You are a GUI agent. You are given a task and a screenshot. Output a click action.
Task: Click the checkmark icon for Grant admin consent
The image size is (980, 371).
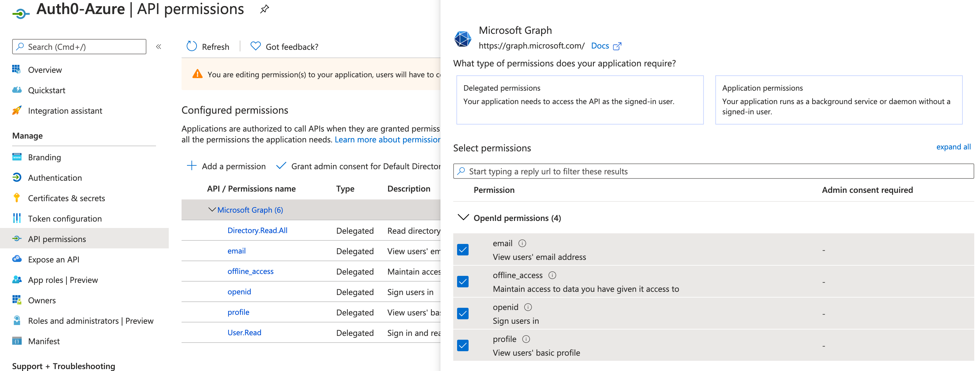coord(281,166)
